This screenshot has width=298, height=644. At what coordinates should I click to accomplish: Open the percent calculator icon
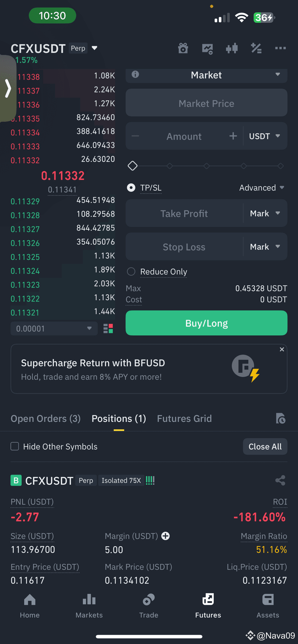click(x=256, y=48)
